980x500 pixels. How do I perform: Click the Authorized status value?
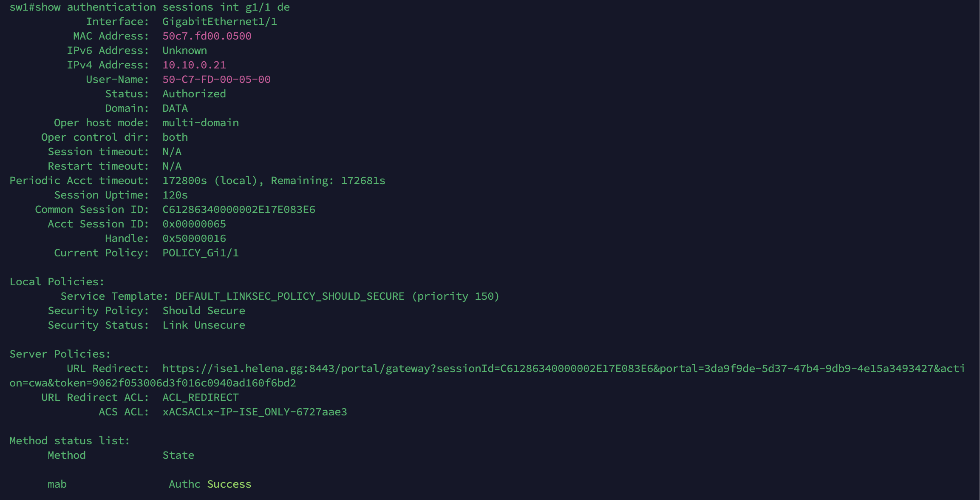pyautogui.click(x=194, y=94)
